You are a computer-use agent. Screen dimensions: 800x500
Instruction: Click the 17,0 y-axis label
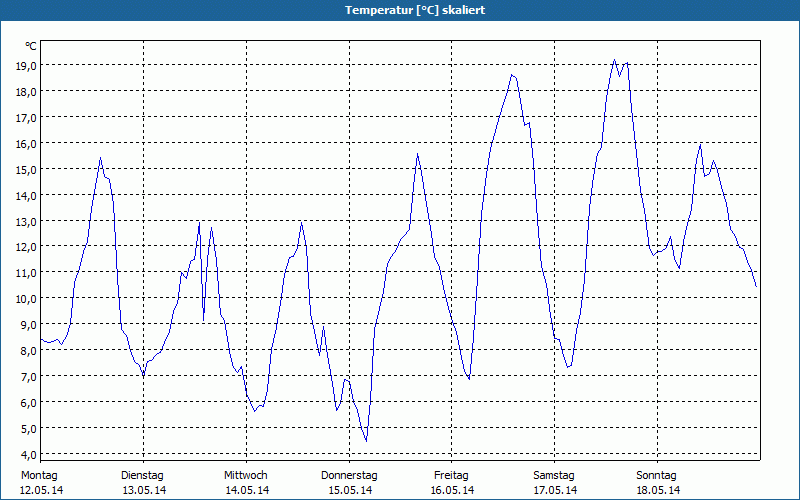click(x=26, y=118)
